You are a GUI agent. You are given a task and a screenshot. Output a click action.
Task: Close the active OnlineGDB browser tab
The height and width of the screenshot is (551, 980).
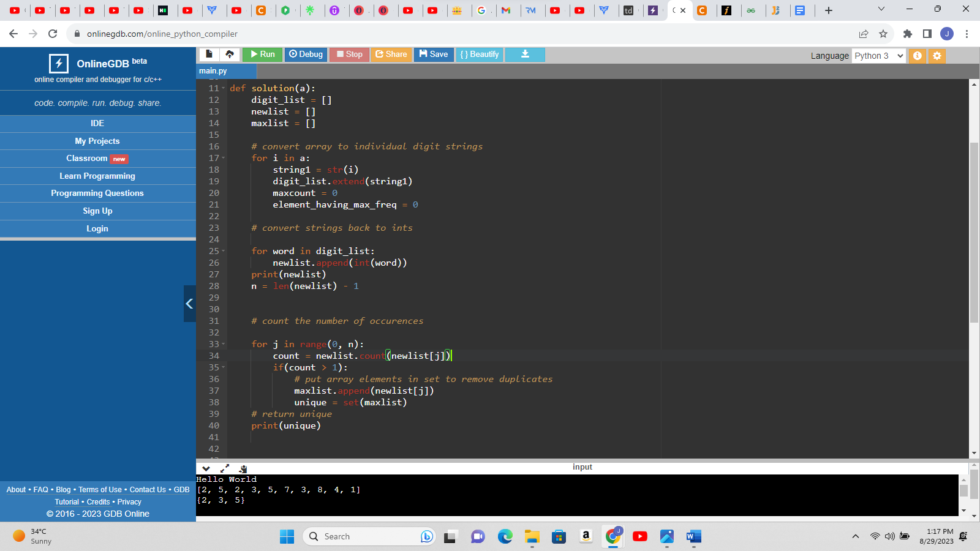(x=683, y=10)
